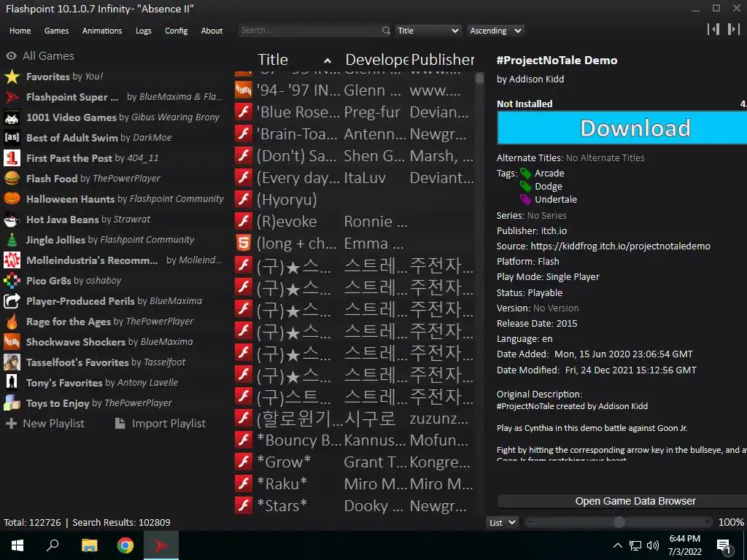Open the Player-Produced Perils share icon
This screenshot has height=560, width=747.
pyautogui.click(x=12, y=301)
